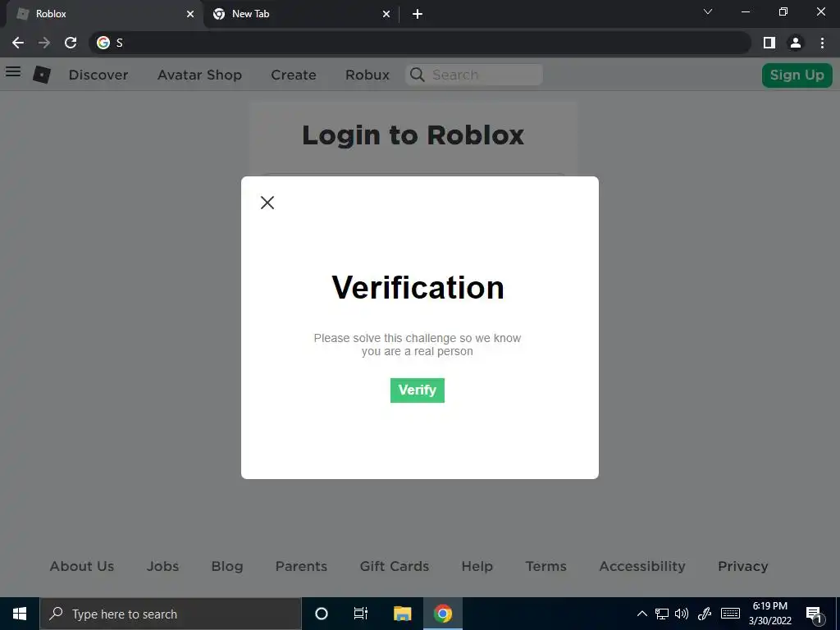Open the About Us footer link
The height and width of the screenshot is (630, 840).
point(82,566)
